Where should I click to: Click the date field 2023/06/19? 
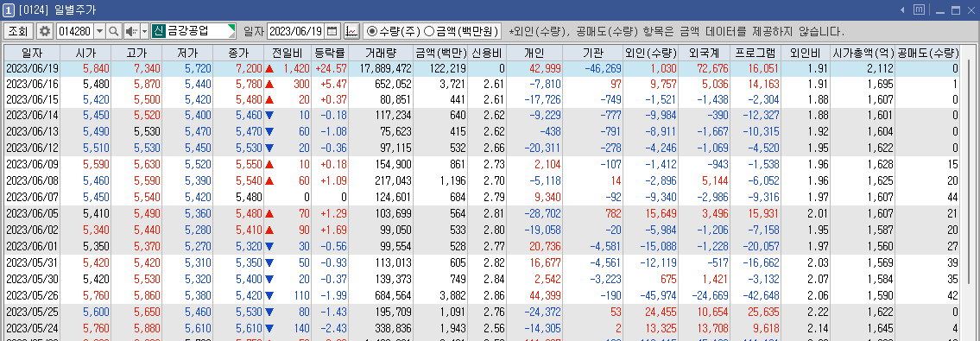pyautogui.click(x=296, y=30)
